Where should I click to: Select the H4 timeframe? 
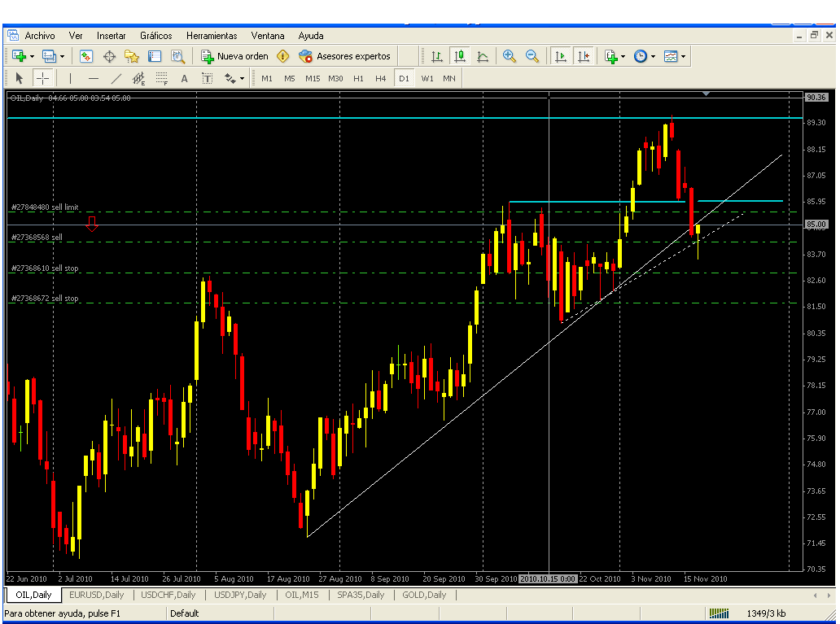pyautogui.click(x=380, y=79)
